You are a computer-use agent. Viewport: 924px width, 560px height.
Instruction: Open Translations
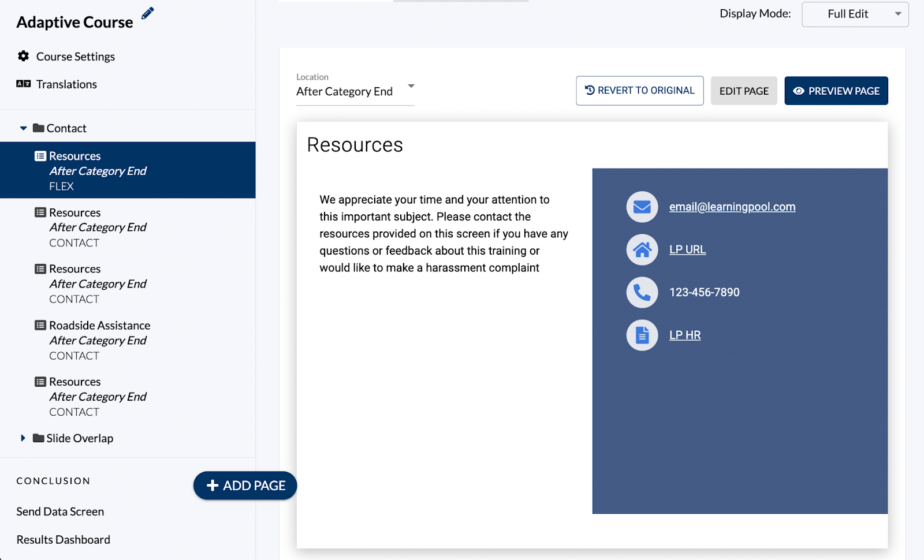pyautogui.click(x=66, y=84)
